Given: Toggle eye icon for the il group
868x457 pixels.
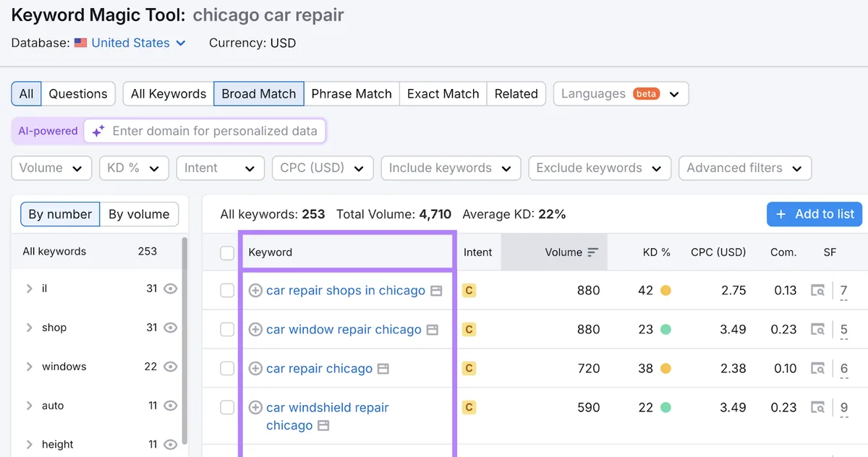Looking at the screenshot, I should pyautogui.click(x=170, y=289).
